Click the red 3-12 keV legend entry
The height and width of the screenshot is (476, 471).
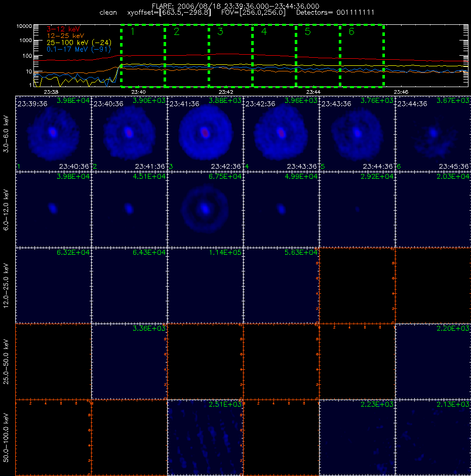pos(63,29)
